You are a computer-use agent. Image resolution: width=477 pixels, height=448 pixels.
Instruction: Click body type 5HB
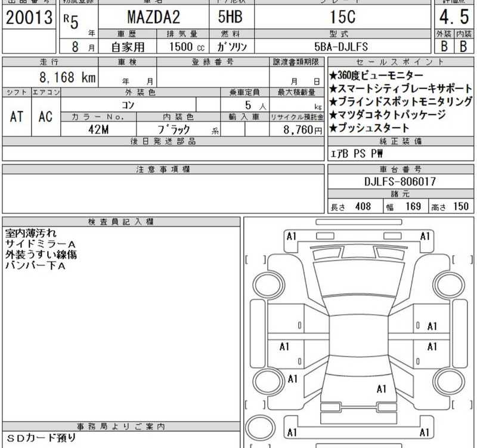click(x=230, y=17)
